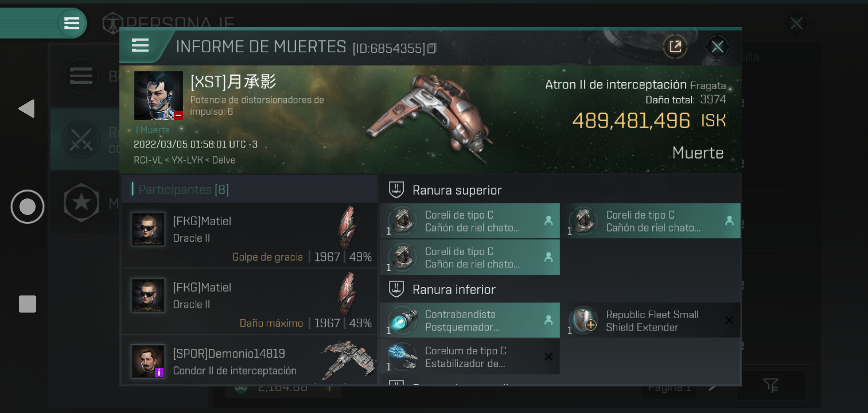Image resolution: width=868 pixels, height=413 pixels.
Task: Copy the kill report ID
Action: click(x=432, y=48)
